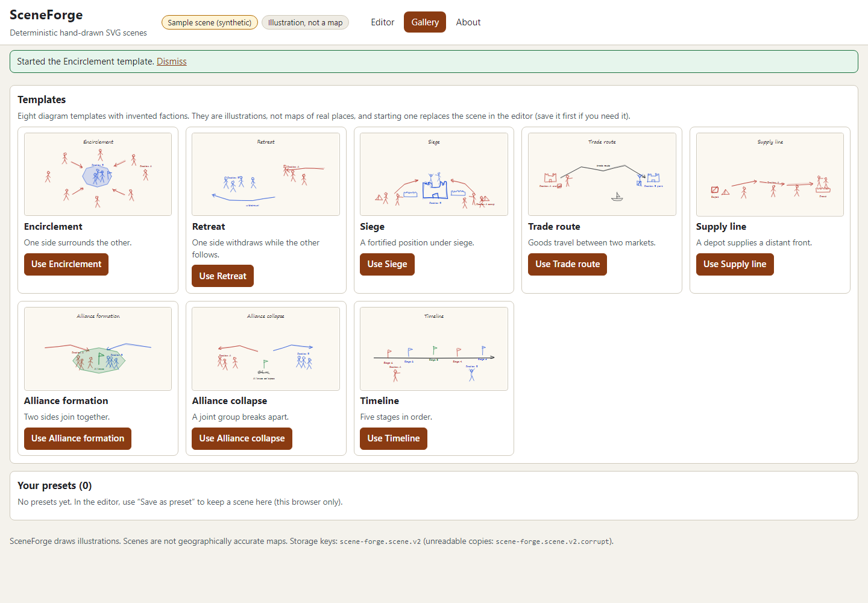
Task: Select the Use Alliance formation button
Action: tap(78, 438)
